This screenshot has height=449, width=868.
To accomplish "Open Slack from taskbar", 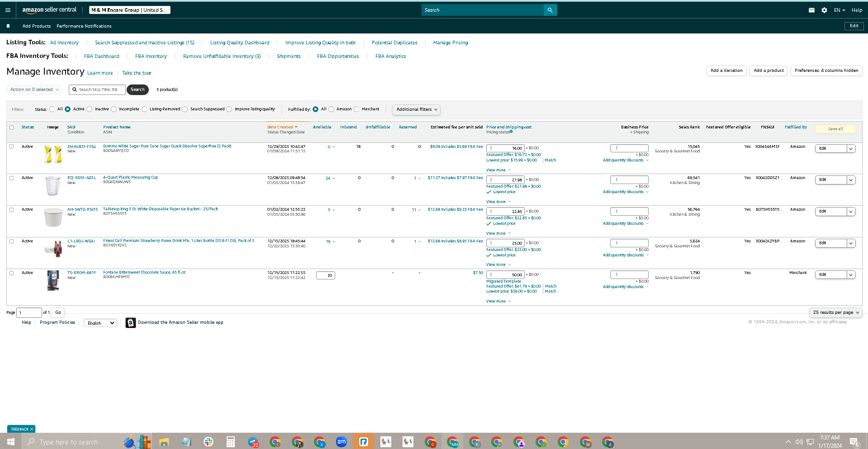I will [x=208, y=442].
